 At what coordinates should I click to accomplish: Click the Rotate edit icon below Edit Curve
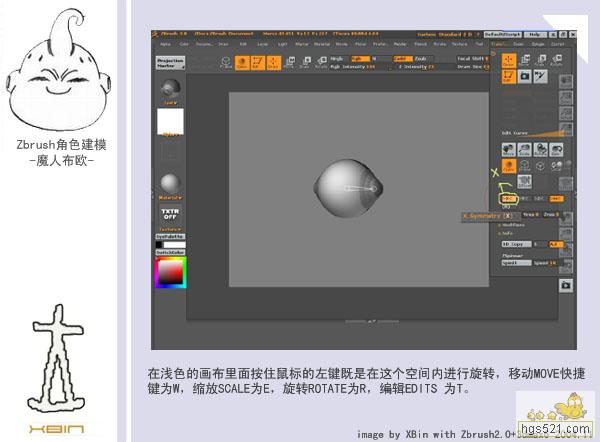540,150
